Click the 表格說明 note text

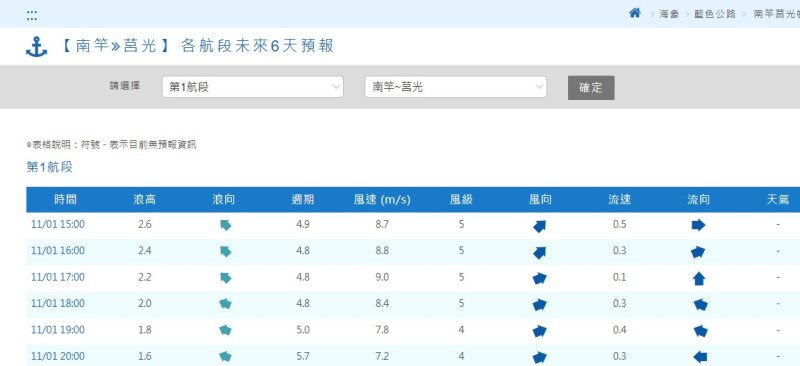tap(111, 145)
